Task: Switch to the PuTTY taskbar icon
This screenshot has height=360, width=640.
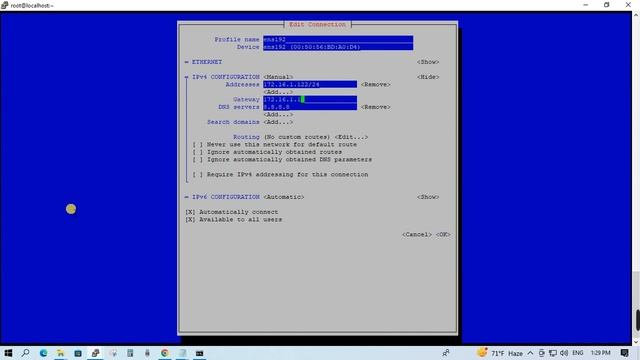Action: 95,353
